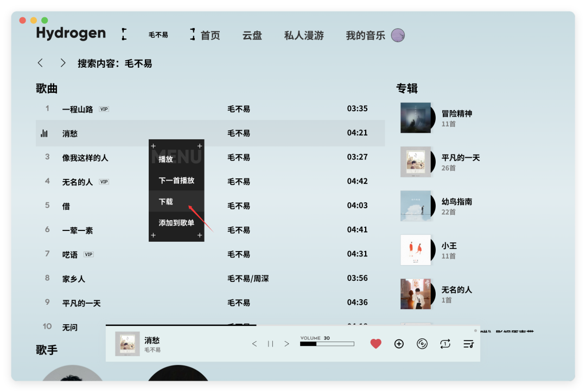Click the 消愁 title in the player bar
The image size is (586, 392).
point(152,340)
